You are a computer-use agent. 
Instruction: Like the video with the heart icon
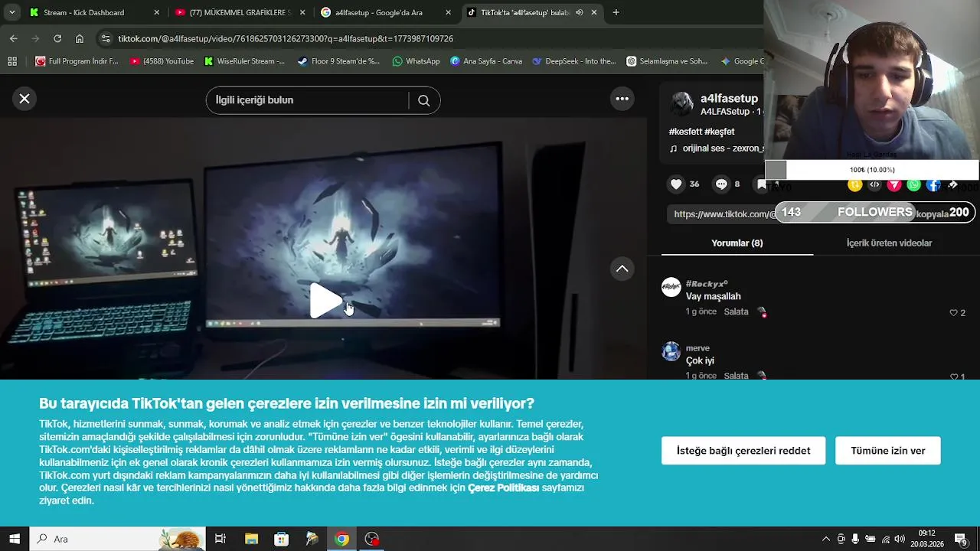tap(676, 184)
